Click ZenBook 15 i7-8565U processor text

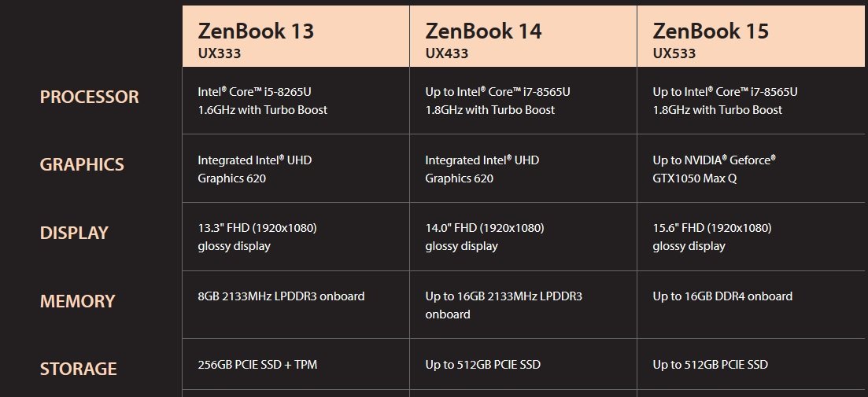726,101
